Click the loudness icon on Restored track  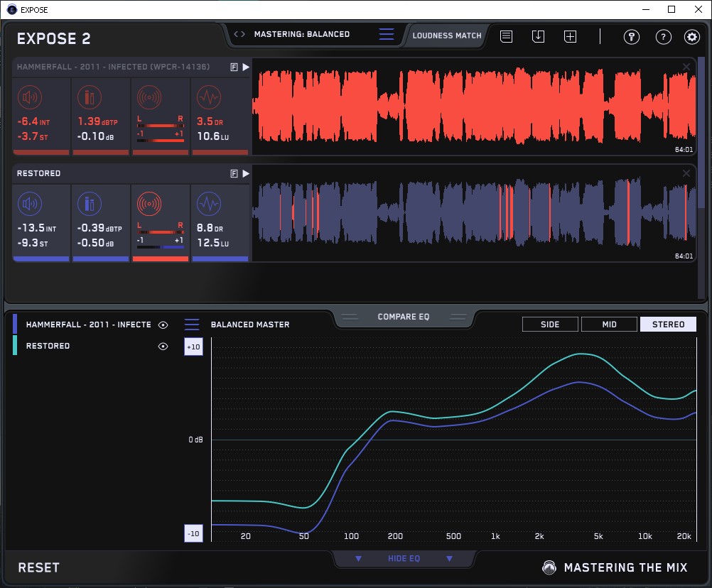click(x=29, y=205)
